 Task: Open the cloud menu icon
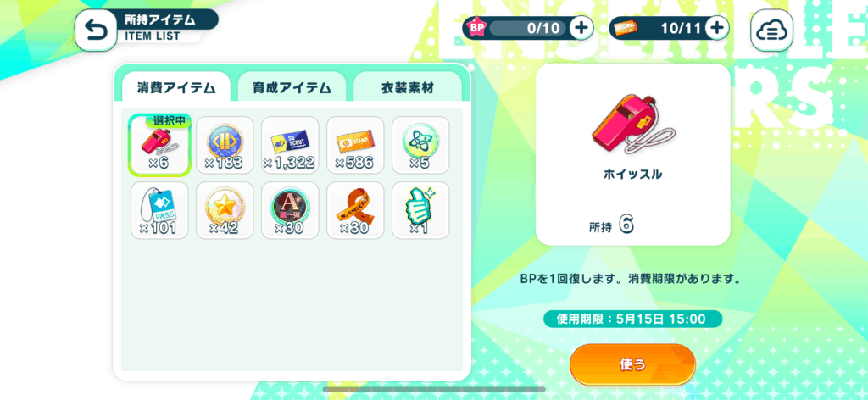[x=771, y=31]
